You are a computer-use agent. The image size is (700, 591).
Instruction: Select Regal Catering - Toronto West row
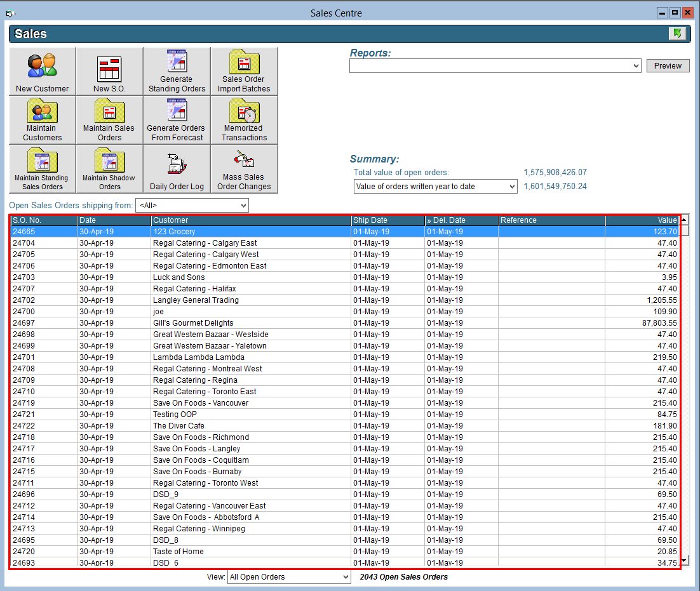click(x=345, y=483)
